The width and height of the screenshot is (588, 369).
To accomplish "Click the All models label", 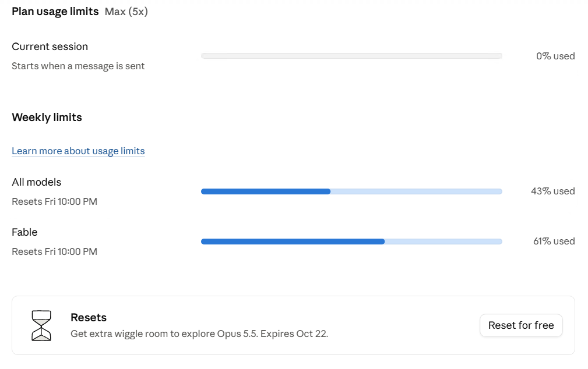I will [x=36, y=182].
